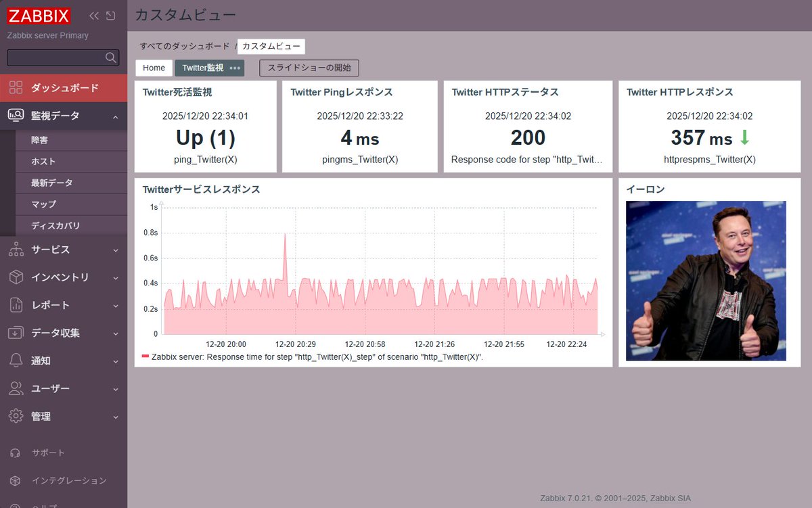Select the Twitter監視 dashboard tab
Viewport: 812px width, 508px height.
pos(202,68)
